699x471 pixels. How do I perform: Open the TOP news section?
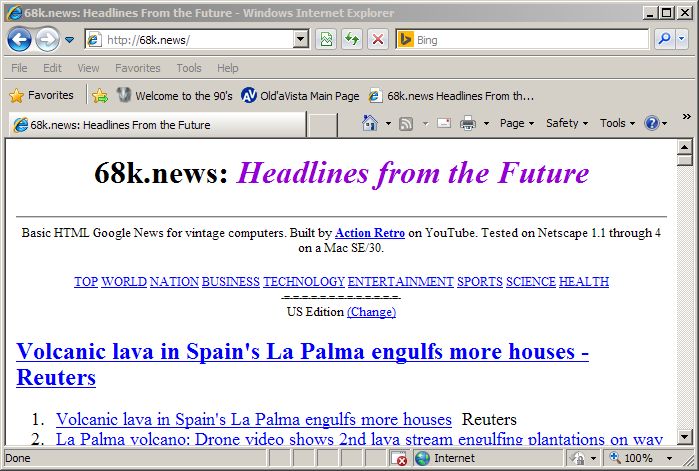[86, 282]
